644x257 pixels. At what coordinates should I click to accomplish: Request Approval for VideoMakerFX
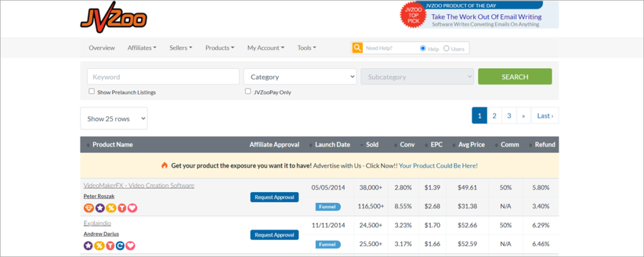(274, 197)
